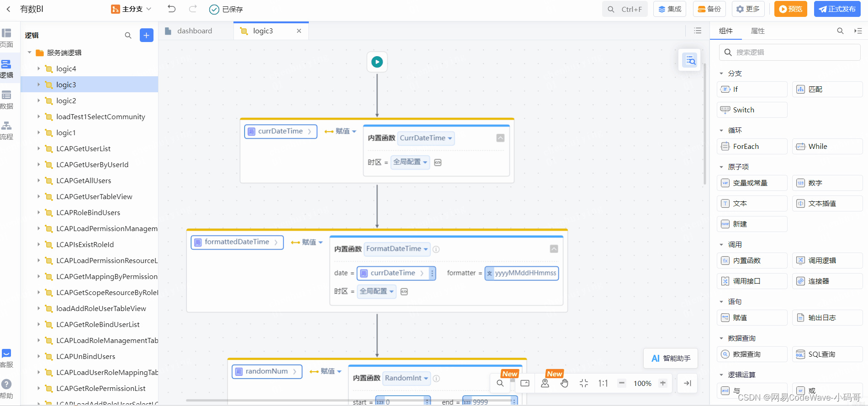
Task: Open the logic search panel icon on canvas
Action: pos(690,60)
